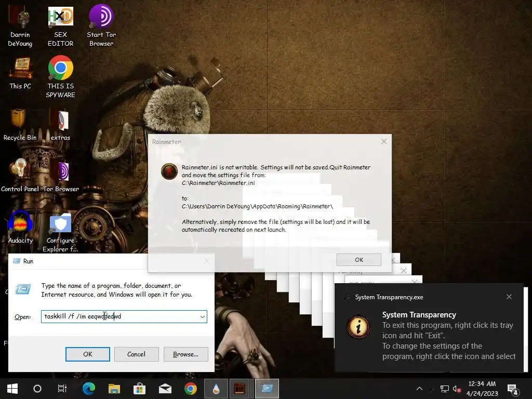Open the Mail app on the taskbar
This screenshot has height=399, width=532.
pyautogui.click(x=165, y=389)
